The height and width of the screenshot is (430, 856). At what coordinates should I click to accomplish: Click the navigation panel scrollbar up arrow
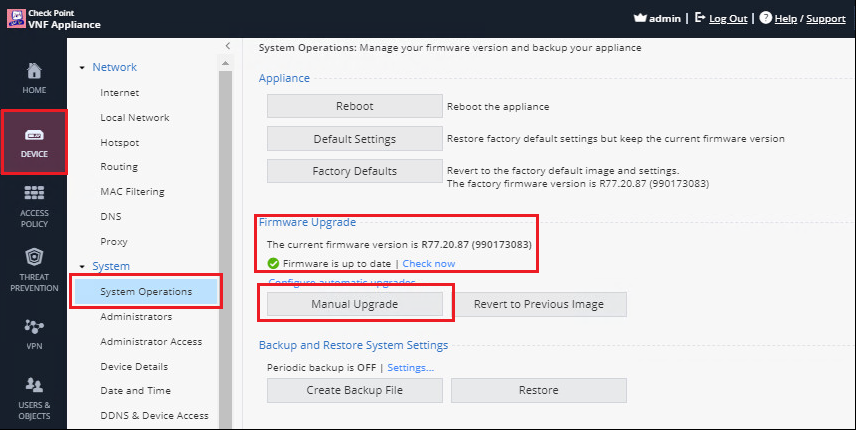[x=225, y=64]
